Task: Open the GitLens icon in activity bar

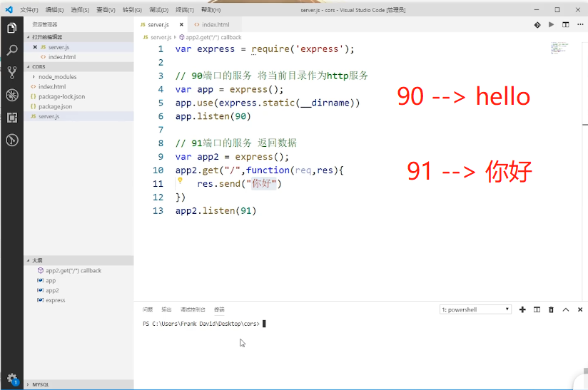Action: 11,140
